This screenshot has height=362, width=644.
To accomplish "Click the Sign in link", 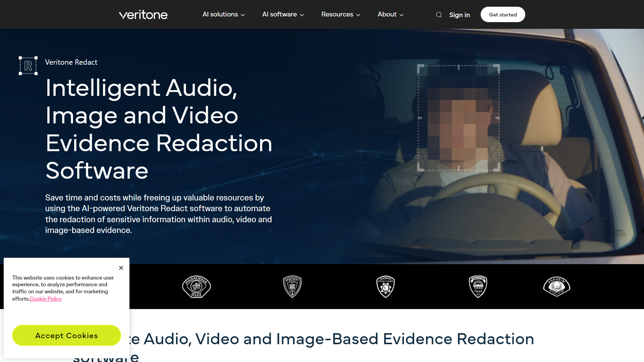I will pos(459,15).
